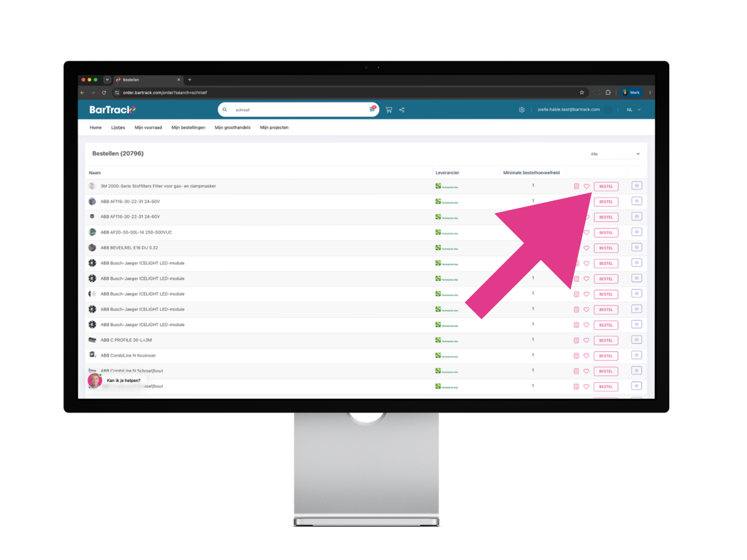Toggle the eye icon for ABB C PROFILE 30-L=3M
This screenshot has height=560, width=747.
(x=636, y=340)
